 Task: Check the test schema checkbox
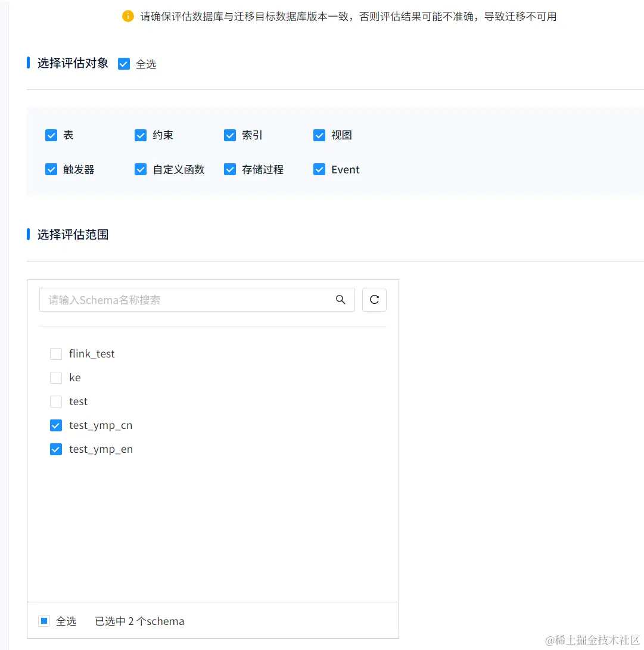(56, 402)
